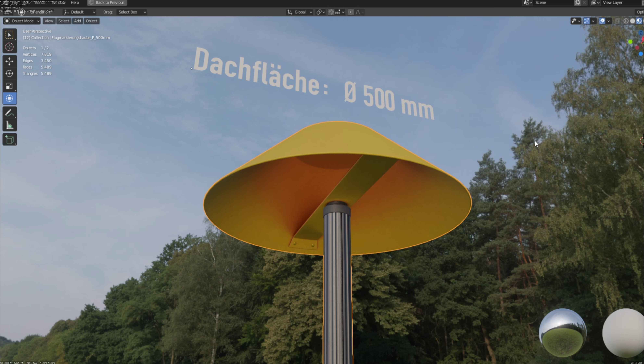Open the Default orientation dropdown
The height and width of the screenshot is (364, 644).
(79, 12)
